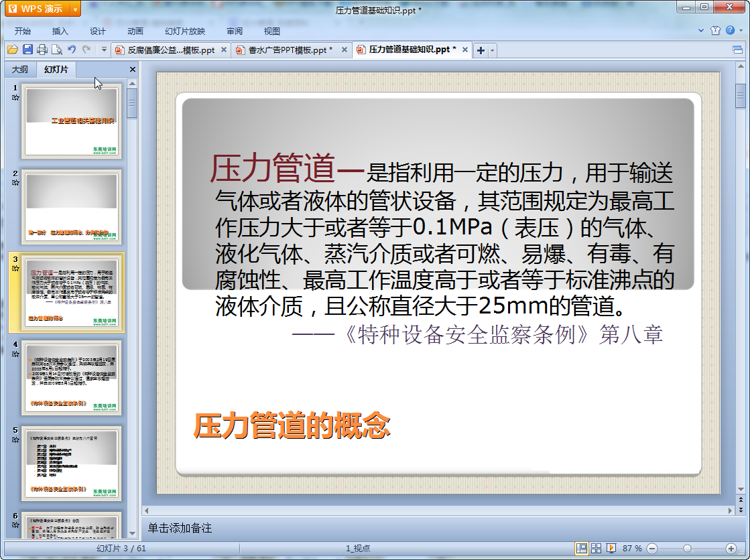Click the WPS 演示 logo button
The image size is (750, 560).
pyautogui.click(x=38, y=9)
